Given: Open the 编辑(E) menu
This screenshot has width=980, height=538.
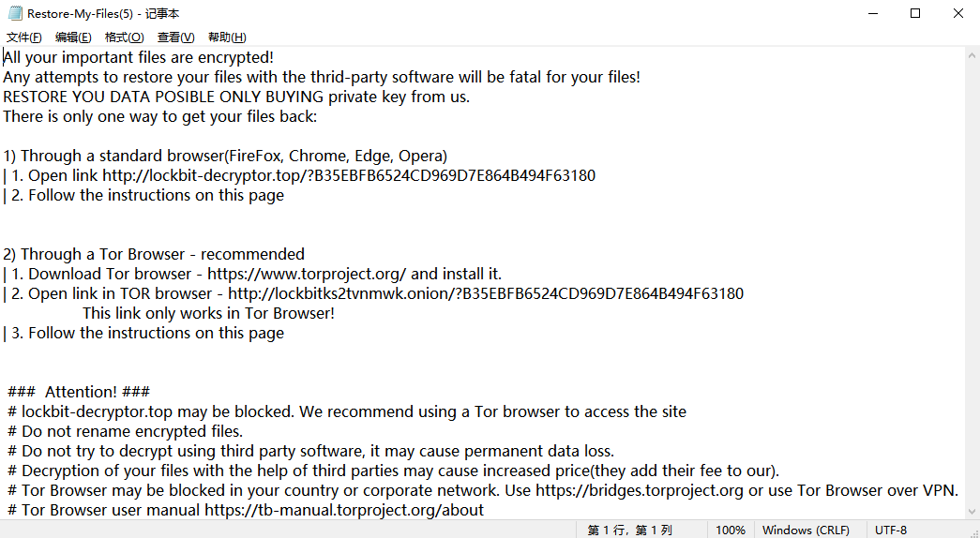Looking at the screenshot, I should coord(73,37).
